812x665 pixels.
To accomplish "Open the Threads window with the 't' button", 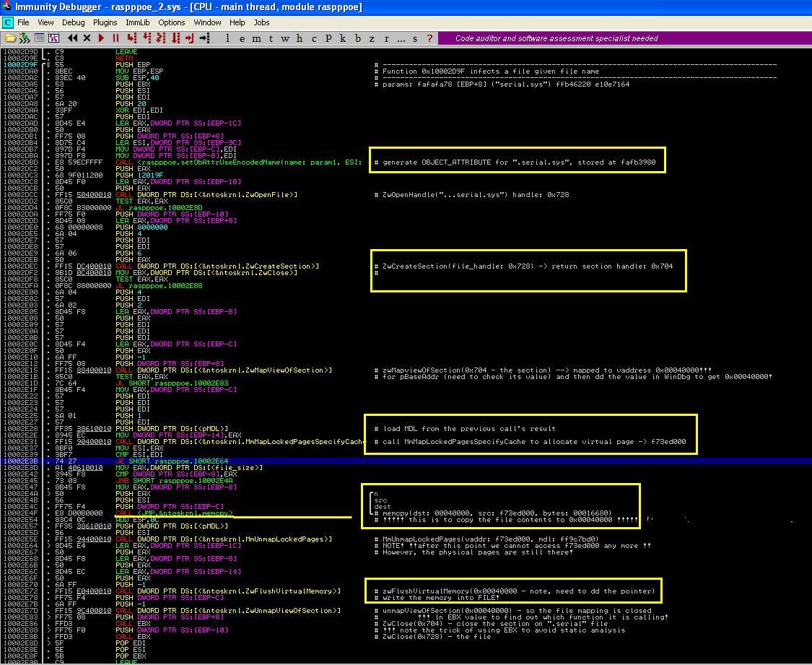I will pyautogui.click(x=271, y=39).
